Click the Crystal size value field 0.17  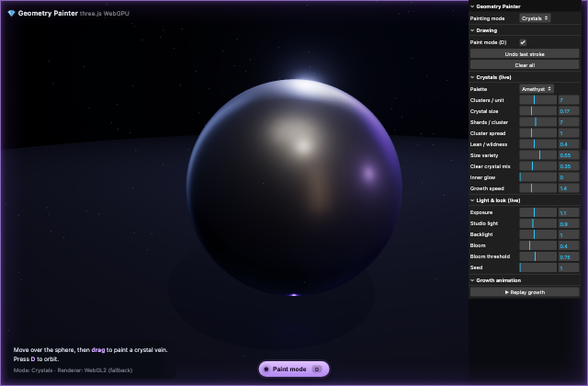point(569,111)
